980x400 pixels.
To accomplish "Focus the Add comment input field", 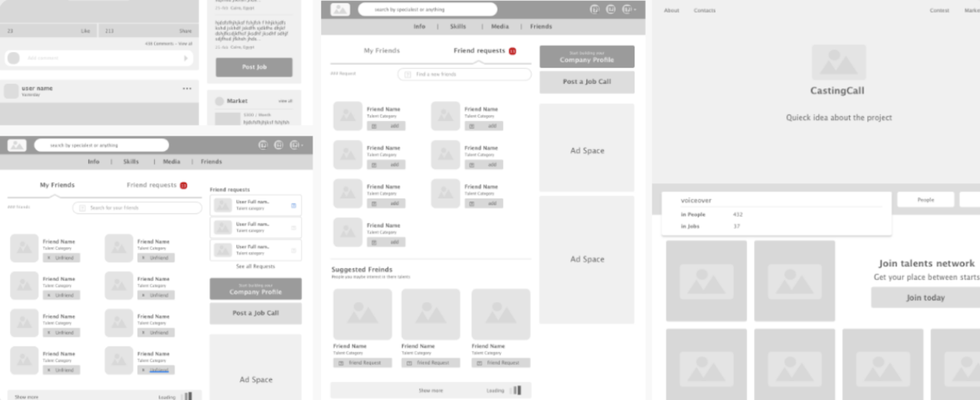I will point(99,58).
